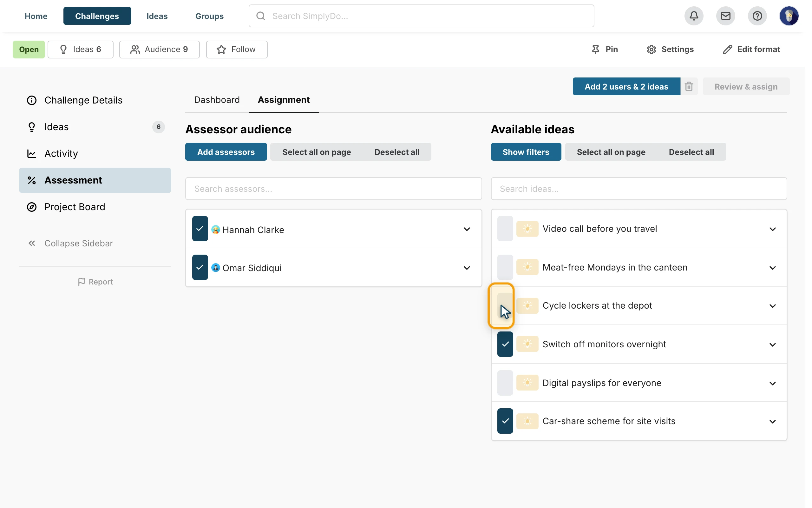Click Hannah Clarke's avatar icon
Image resolution: width=812 pixels, height=508 pixels.
point(215,230)
